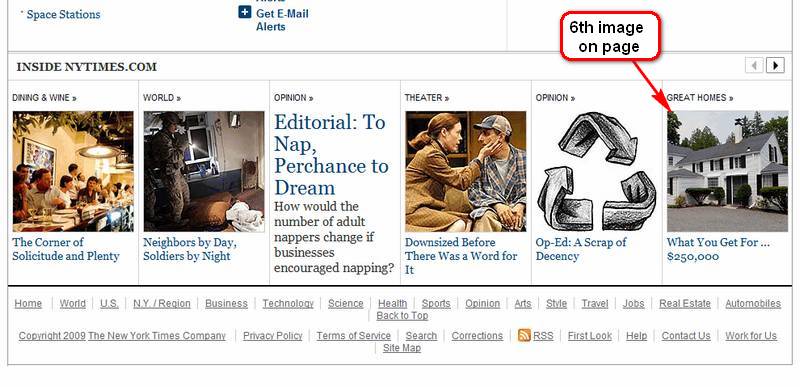Open the RSS text link

tap(543, 336)
